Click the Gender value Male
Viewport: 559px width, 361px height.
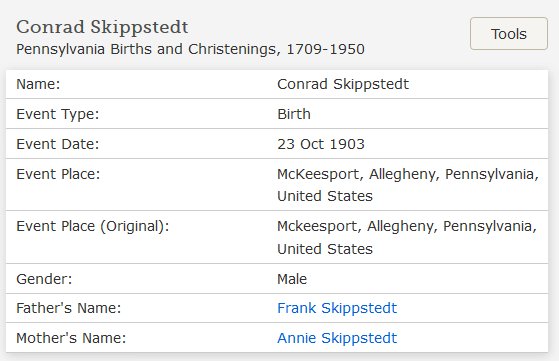point(292,279)
